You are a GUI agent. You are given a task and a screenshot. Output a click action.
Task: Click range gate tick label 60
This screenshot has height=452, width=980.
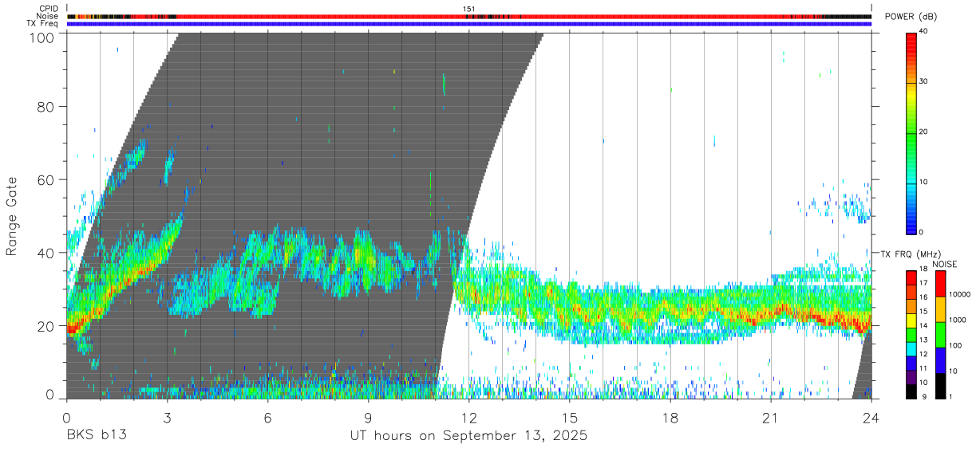(x=45, y=180)
